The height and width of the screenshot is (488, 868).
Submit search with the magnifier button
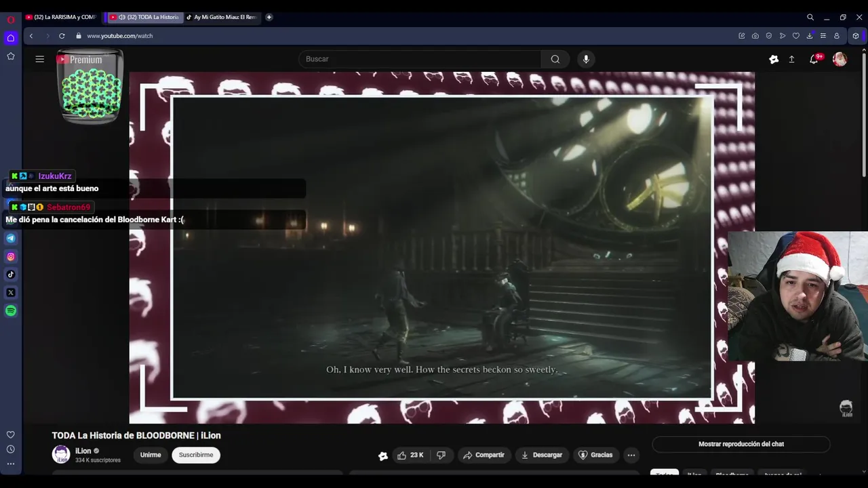555,59
